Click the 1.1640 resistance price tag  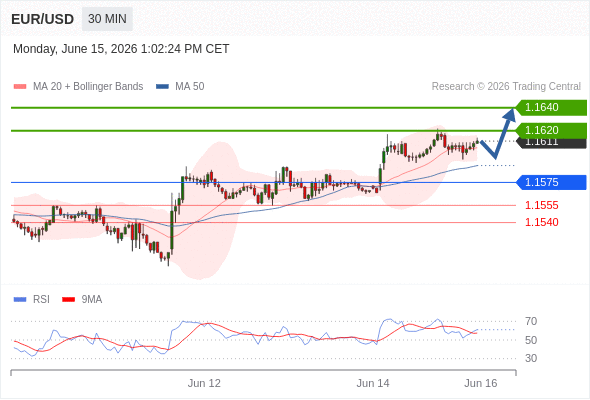tap(551, 108)
